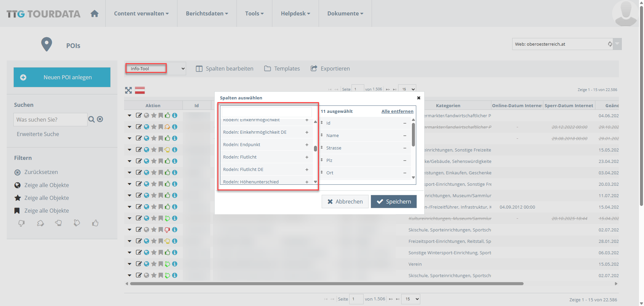Expand the Verein row arrow
644x306 pixels.
[129, 264]
